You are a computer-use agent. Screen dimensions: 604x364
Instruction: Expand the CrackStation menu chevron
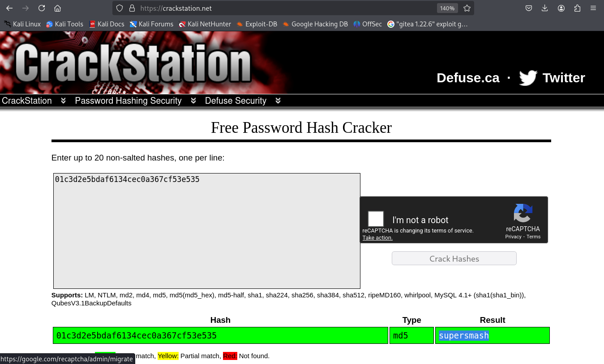pos(63,101)
